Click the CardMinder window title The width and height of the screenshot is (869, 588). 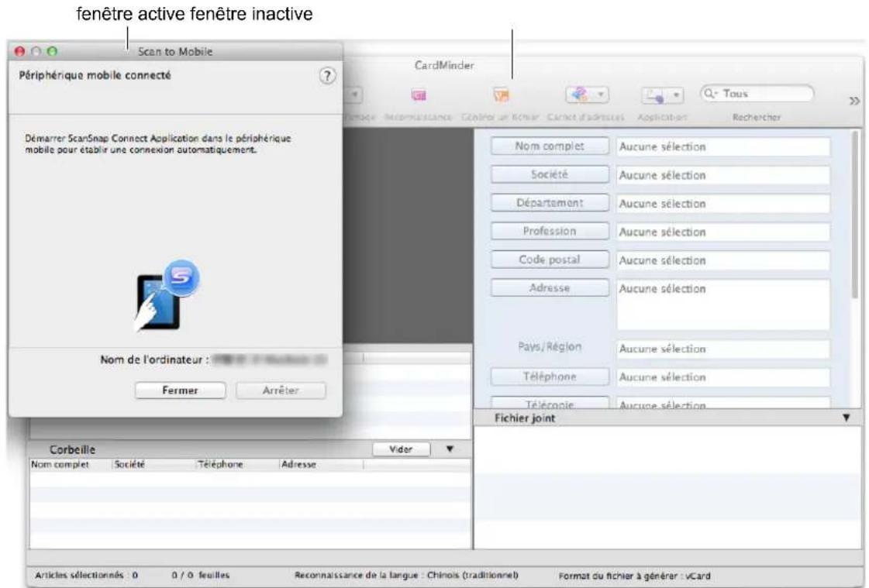coord(444,65)
